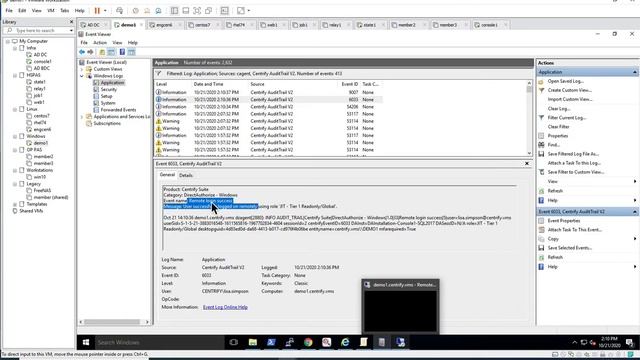
Task: Click the Search Windows taskbar box
Action: coord(159,342)
